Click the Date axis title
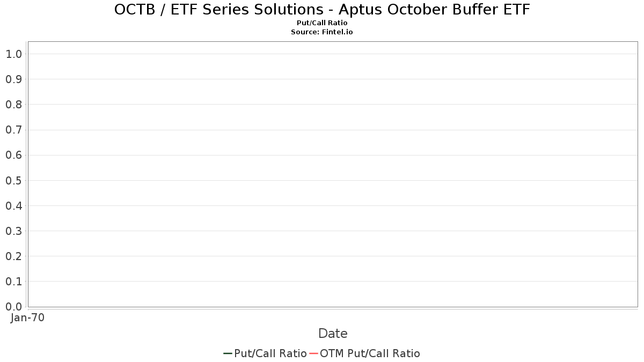The width and height of the screenshot is (644, 362). tap(333, 334)
